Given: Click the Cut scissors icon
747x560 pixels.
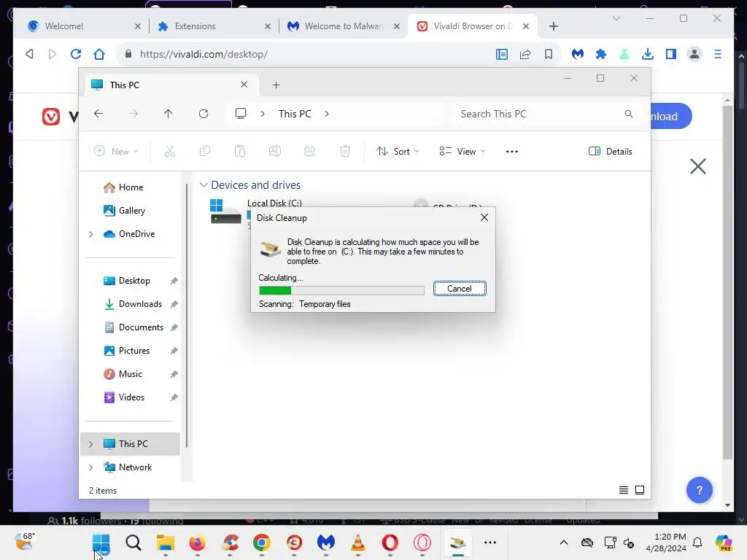Looking at the screenshot, I should [x=169, y=152].
